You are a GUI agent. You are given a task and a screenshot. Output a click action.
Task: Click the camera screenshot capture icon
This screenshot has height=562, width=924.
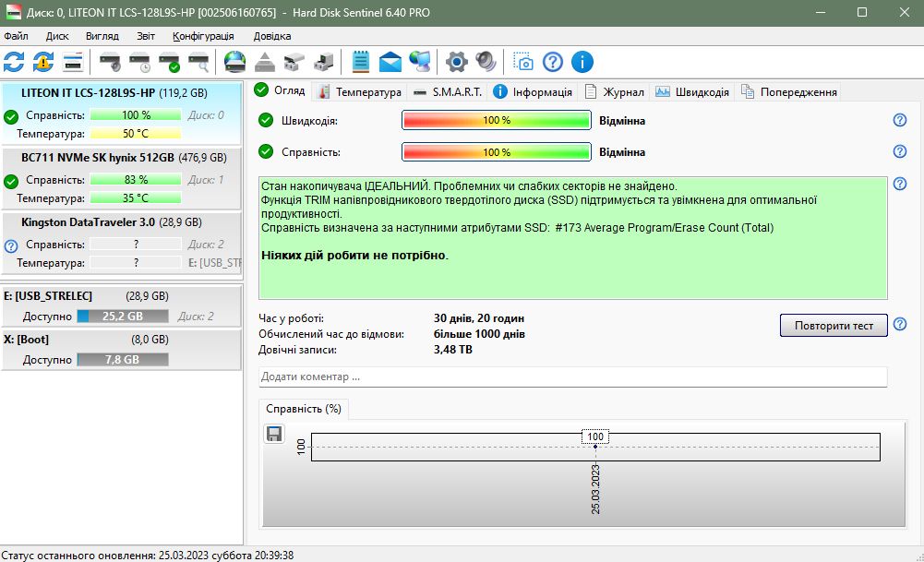coord(522,62)
